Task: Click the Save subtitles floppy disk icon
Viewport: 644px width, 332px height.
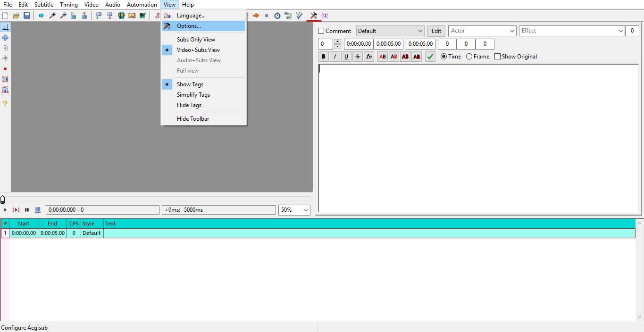Action: (27, 16)
